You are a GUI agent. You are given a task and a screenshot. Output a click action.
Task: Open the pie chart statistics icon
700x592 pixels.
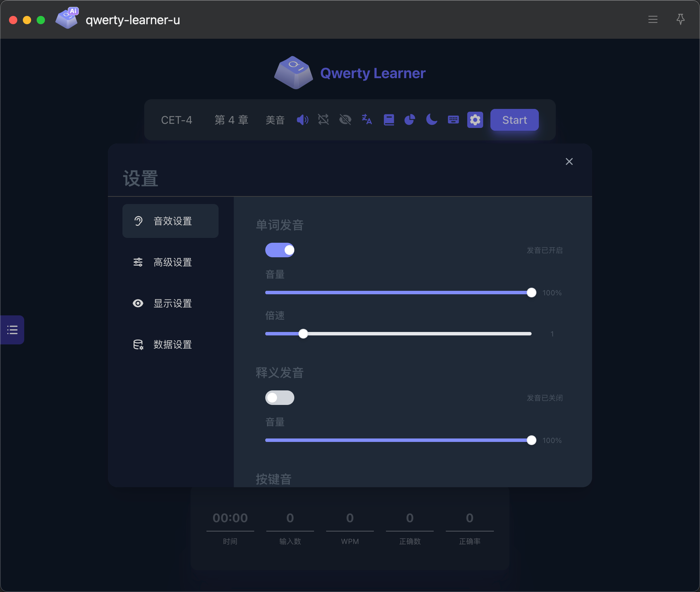pyautogui.click(x=410, y=120)
